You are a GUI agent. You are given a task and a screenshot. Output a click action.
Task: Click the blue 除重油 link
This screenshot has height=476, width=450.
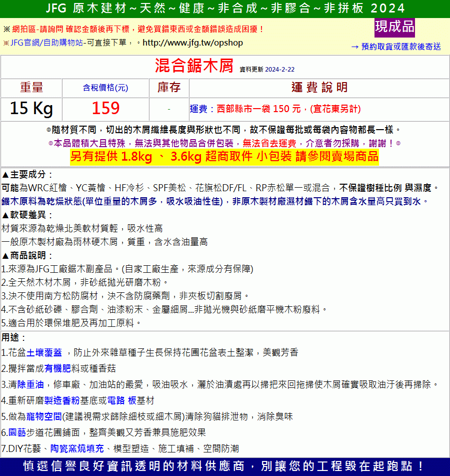pyautogui.click(x=30, y=384)
